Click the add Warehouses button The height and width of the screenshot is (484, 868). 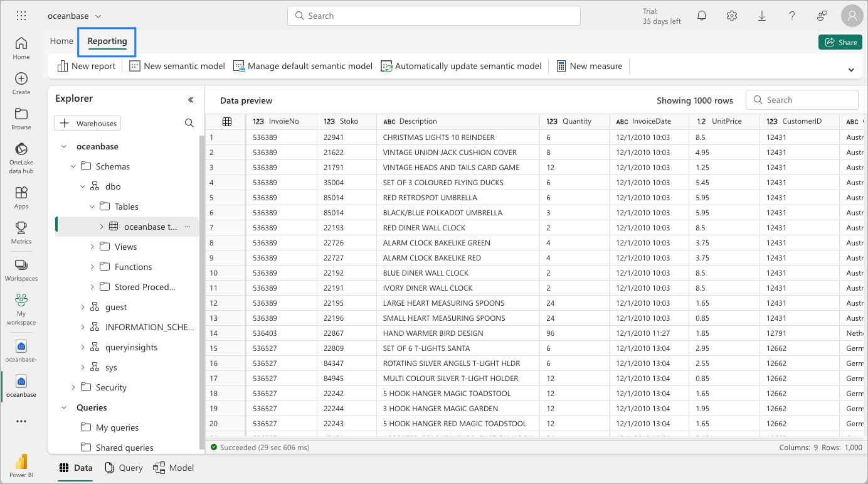pos(88,123)
